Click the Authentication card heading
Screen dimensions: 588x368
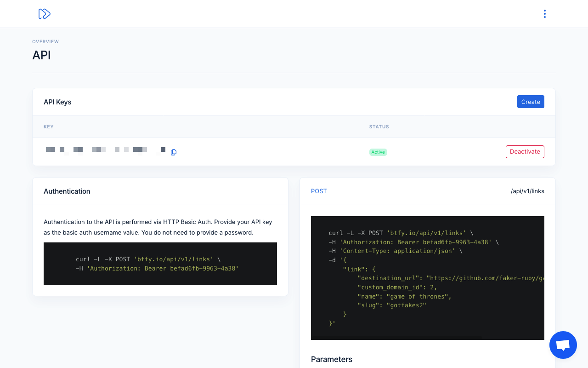pos(67,191)
